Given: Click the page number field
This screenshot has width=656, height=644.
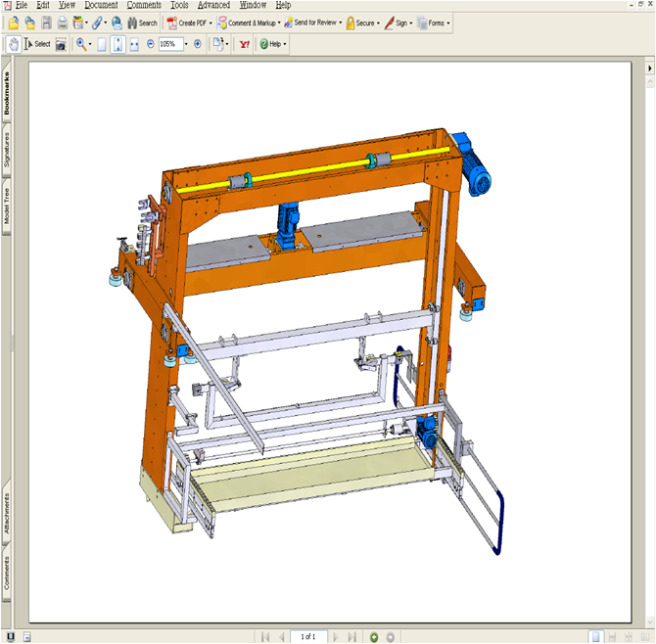Looking at the screenshot, I should tap(307, 637).
